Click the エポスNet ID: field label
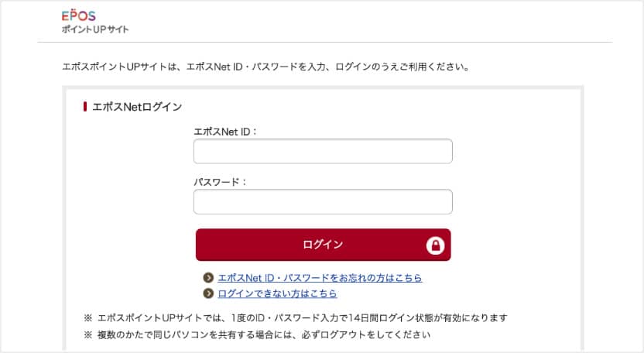This screenshot has width=644, height=353. [x=225, y=132]
